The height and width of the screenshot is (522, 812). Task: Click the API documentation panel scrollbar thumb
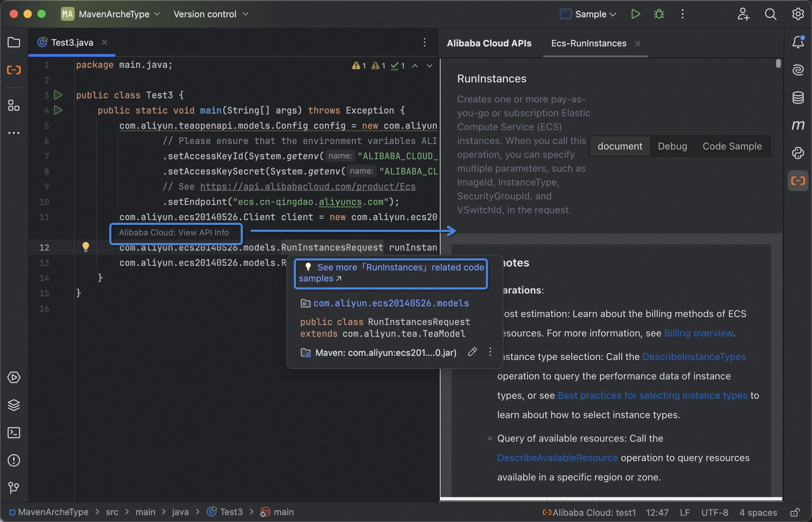(778, 64)
